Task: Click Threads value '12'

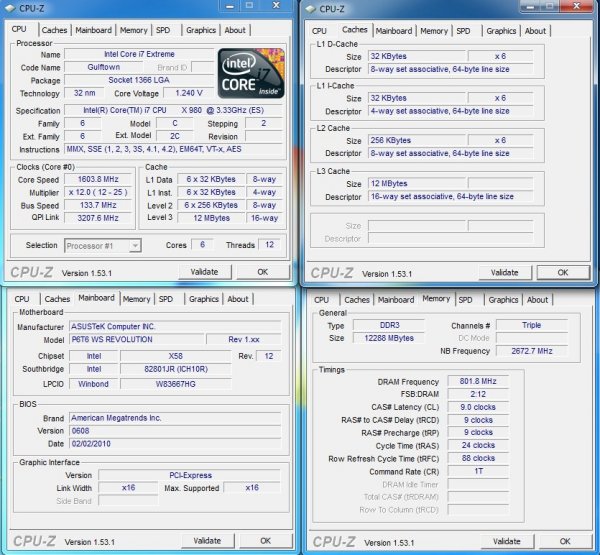Action: click(x=270, y=245)
